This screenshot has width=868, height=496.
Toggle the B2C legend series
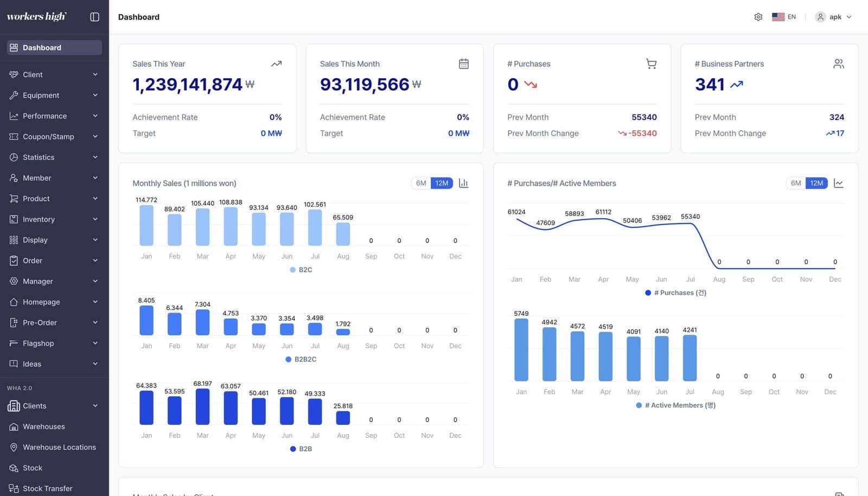point(301,270)
